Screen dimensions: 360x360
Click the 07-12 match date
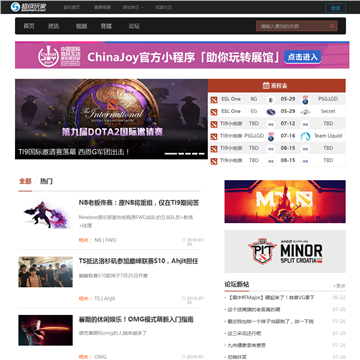(288, 124)
